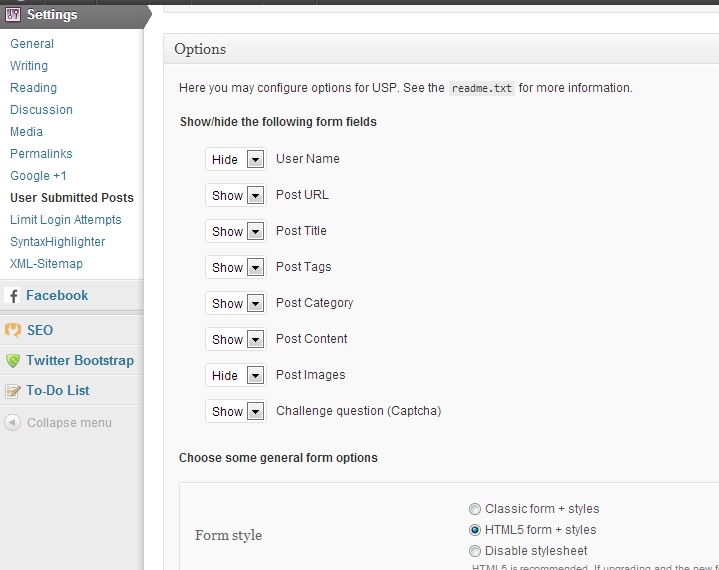The height and width of the screenshot is (570, 719).
Task: Open the Discussion settings page
Action: pos(41,110)
